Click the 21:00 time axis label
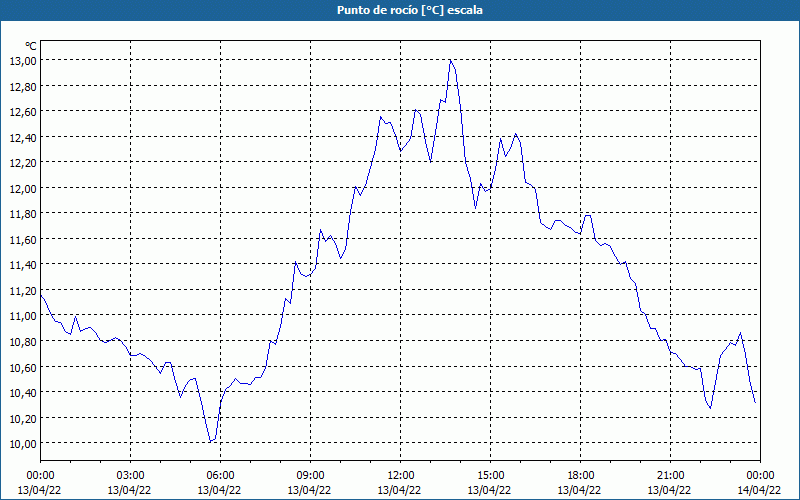The image size is (800, 500). pos(670,476)
